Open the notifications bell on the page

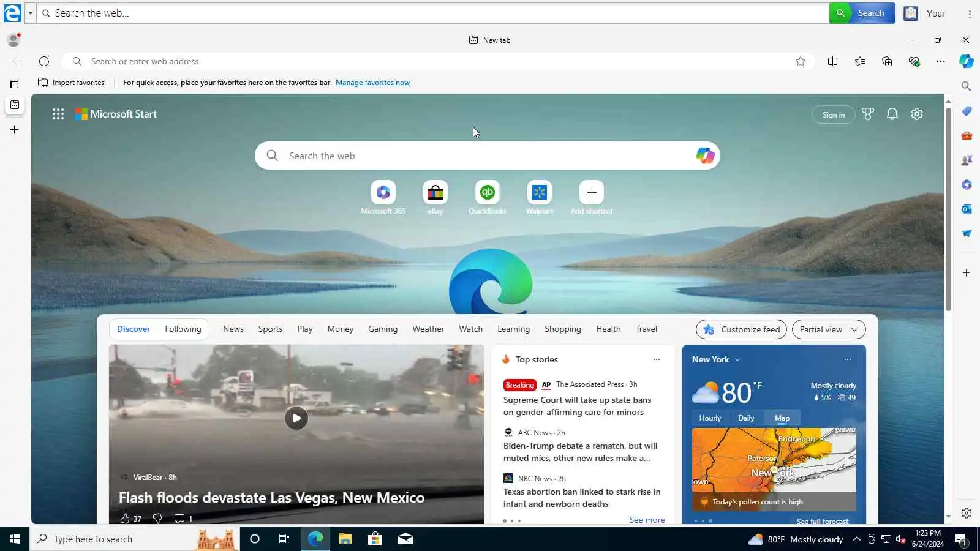[892, 114]
